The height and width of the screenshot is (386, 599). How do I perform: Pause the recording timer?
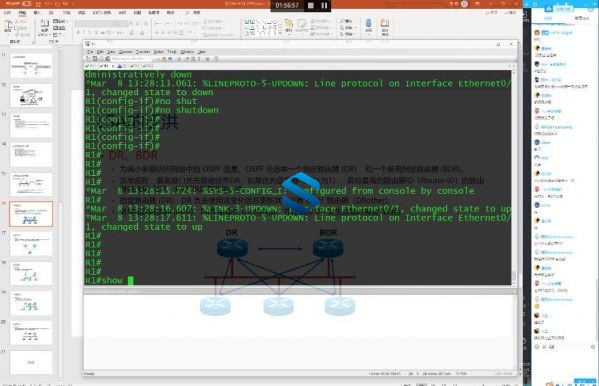pyautogui.click(x=324, y=5)
